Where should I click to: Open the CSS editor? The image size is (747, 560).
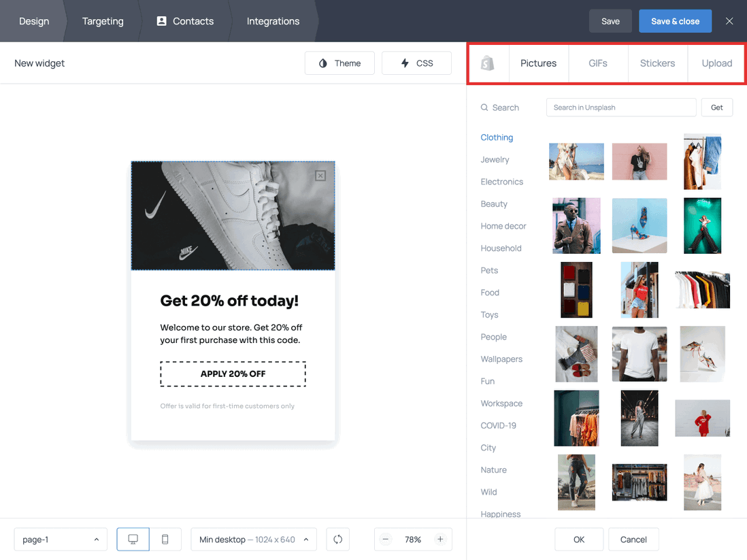pos(416,63)
